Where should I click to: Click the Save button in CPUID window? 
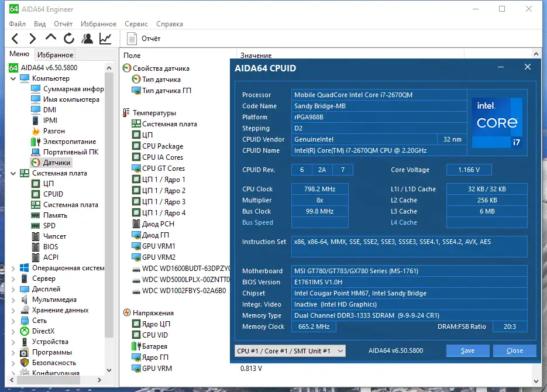coord(468,350)
